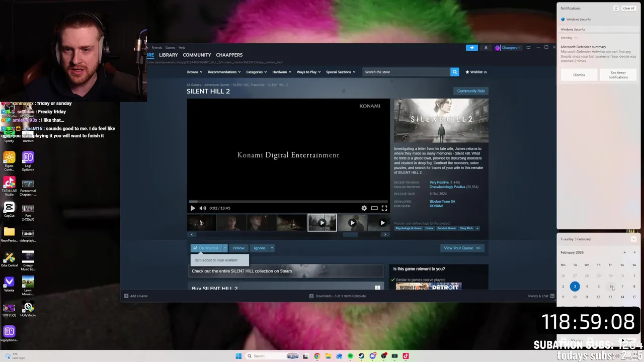Focus the Search the store field
This screenshot has height=362, width=644.
coord(406,72)
